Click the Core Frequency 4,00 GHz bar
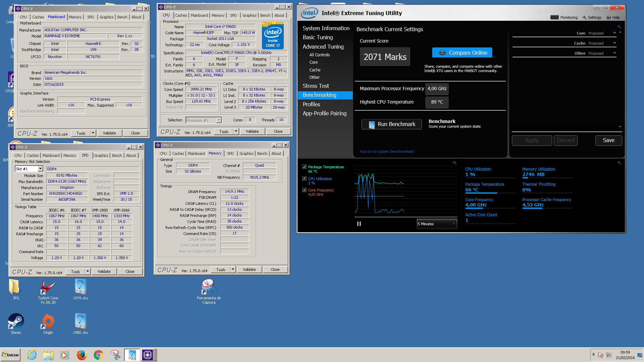Image resolution: width=644 pixels, height=362 pixels. (490, 208)
